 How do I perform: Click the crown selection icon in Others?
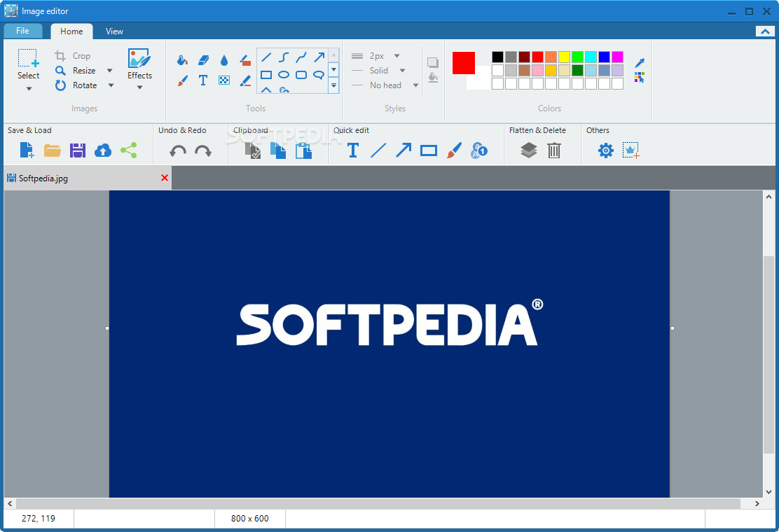pos(631,150)
